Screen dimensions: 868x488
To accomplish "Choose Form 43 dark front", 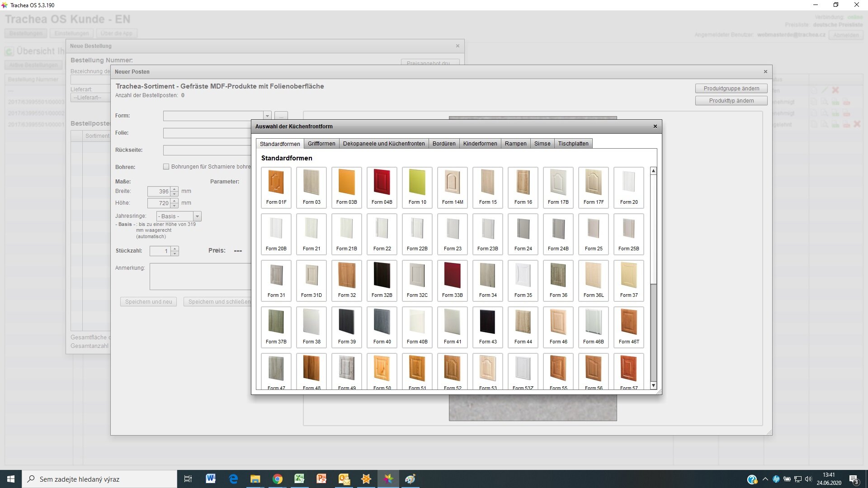I will point(488,327).
